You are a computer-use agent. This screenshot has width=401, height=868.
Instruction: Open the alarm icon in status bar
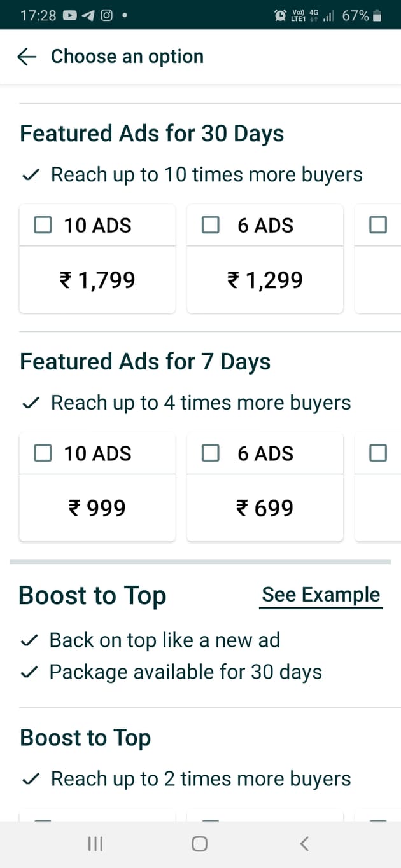click(280, 14)
